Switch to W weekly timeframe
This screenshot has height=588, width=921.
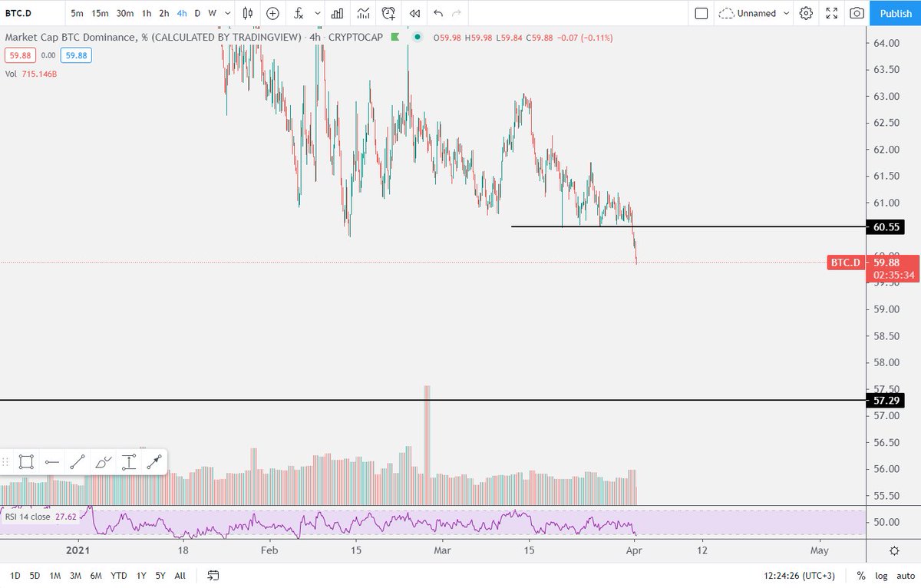pyautogui.click(x=212, y=13)
